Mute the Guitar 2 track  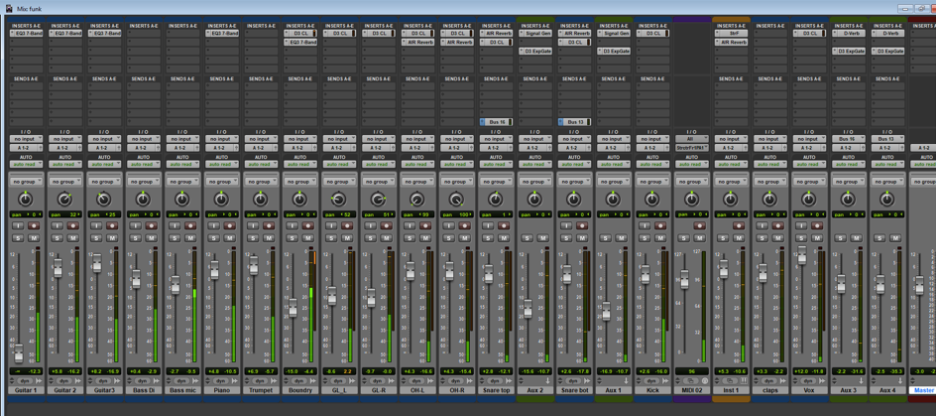click(73, 238)
